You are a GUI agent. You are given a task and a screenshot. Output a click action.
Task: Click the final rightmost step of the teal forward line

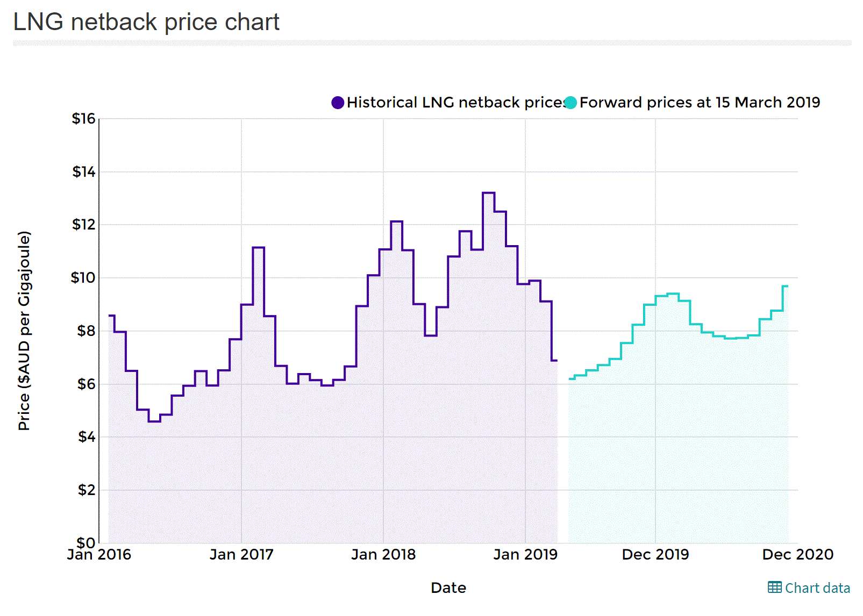tap(785, 286)
